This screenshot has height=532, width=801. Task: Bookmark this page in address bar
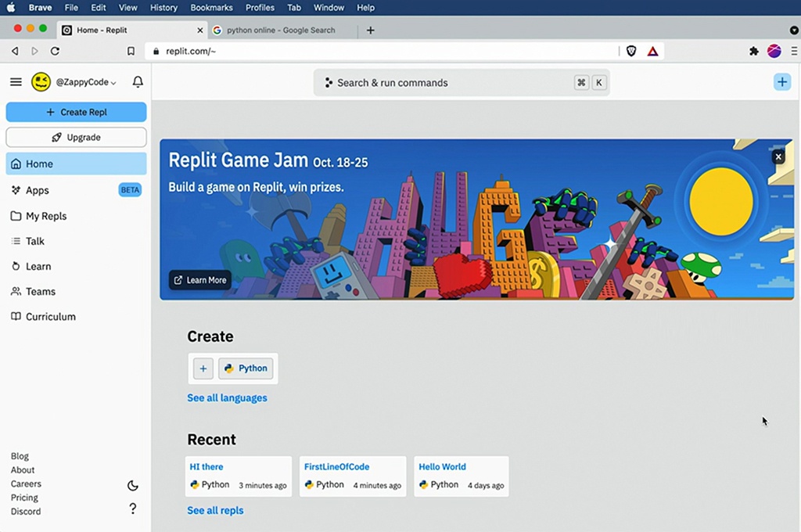[131, 51]
